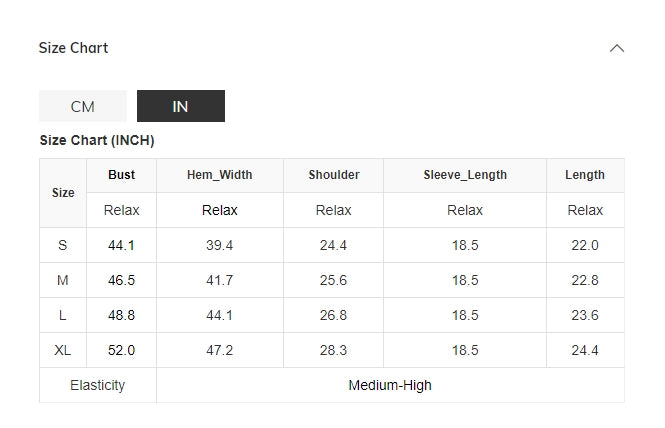Click the 39.4 hem width value
Screen dimensions: 665x428
220,245
